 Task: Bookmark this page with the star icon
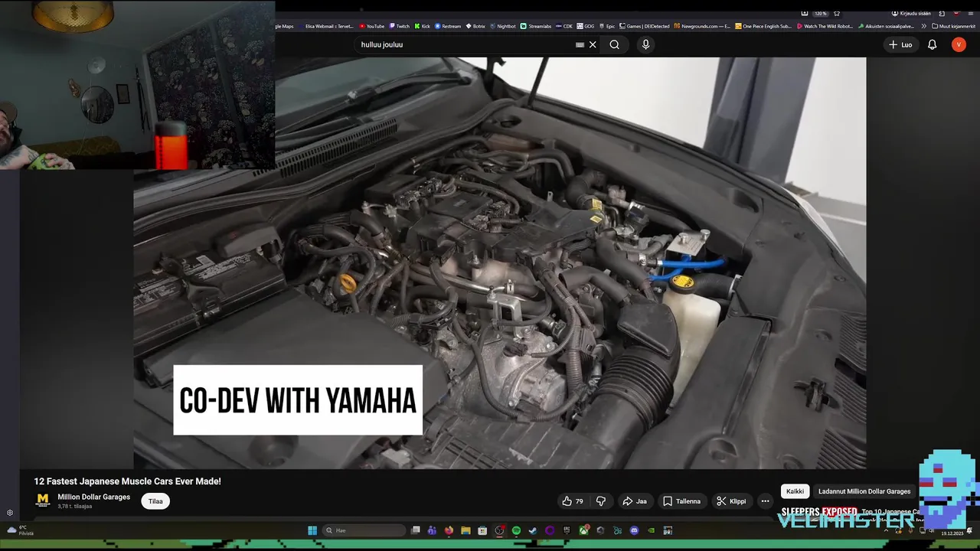point(837,13)
